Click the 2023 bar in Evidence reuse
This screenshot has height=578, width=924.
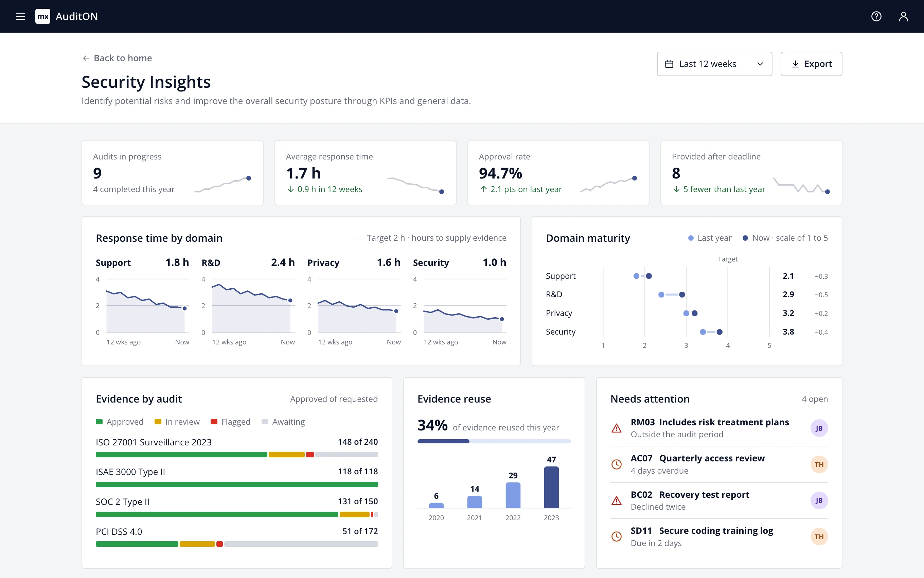(551, 487)
